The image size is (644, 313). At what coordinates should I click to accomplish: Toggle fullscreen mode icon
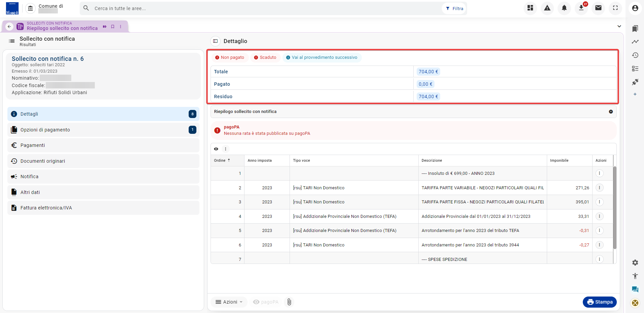[x=615, y=8]
